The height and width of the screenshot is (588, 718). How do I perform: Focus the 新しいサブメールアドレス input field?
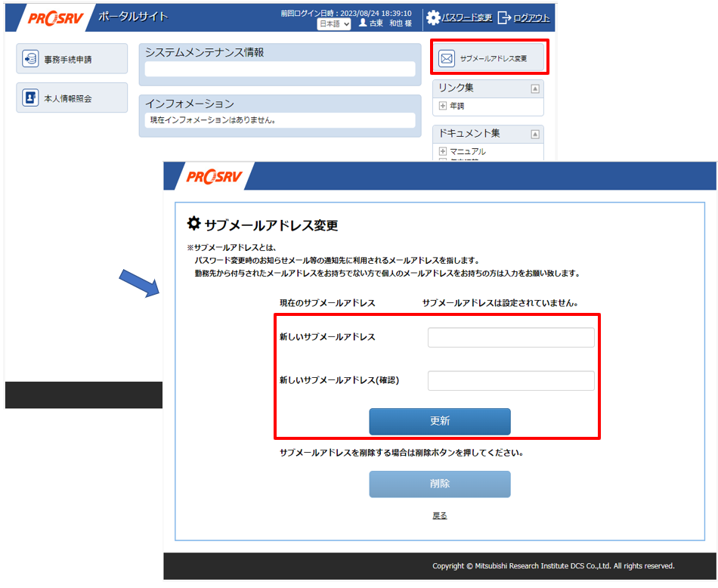point(511,338)
